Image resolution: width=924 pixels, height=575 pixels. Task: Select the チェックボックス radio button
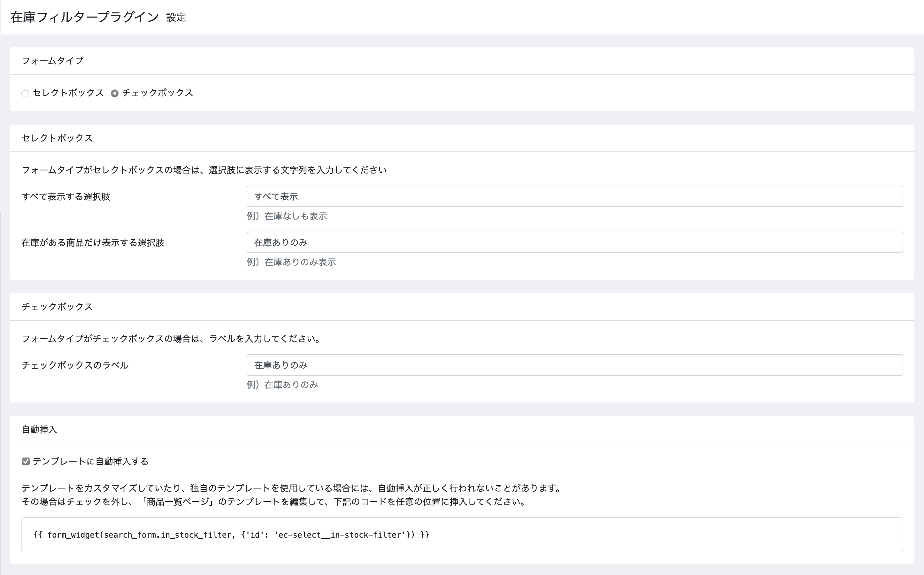click(x=114, y=94)
